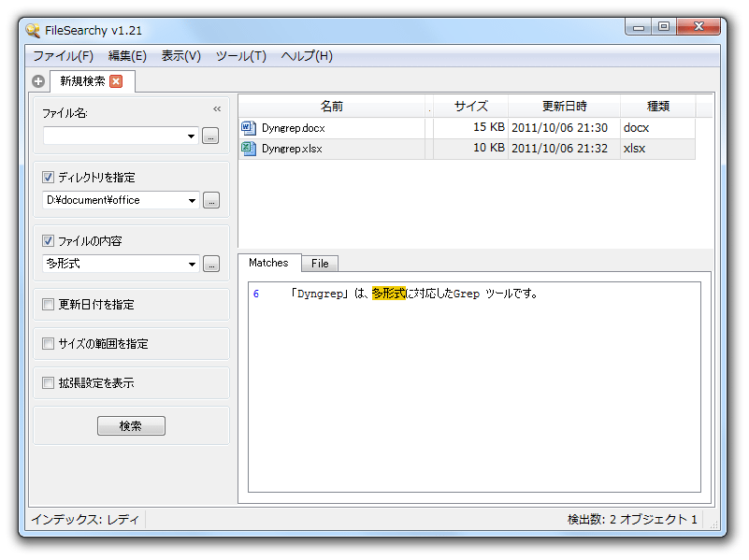749x560 pixels.
Task: Click the 検索 search button
Action: (x=131, y=425)
